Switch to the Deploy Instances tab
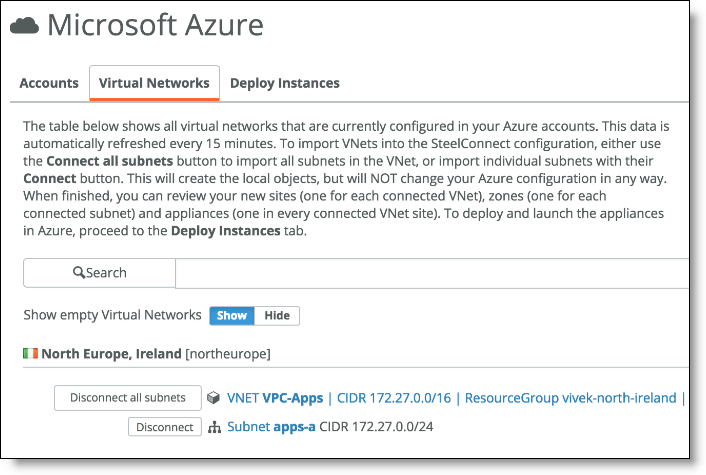 [x=285, y=83]
